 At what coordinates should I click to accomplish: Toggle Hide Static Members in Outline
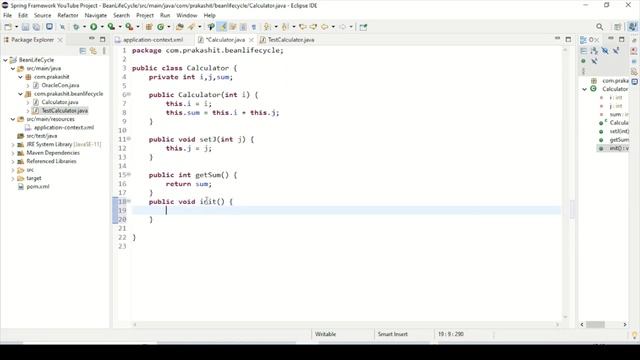616,51
